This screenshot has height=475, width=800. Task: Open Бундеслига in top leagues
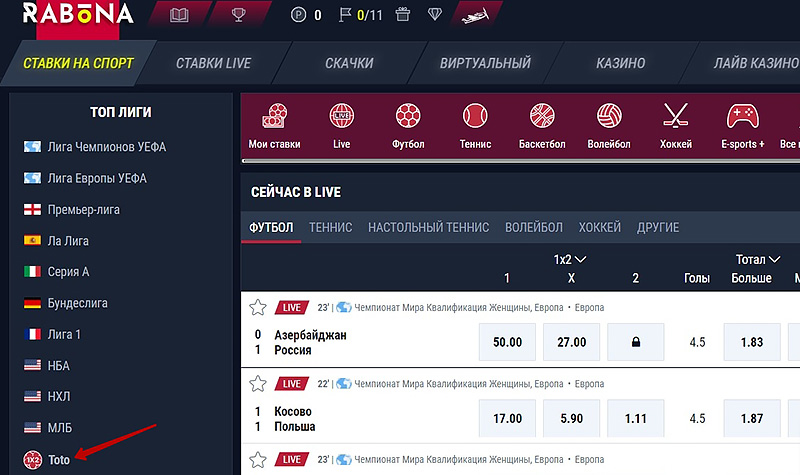66,303
